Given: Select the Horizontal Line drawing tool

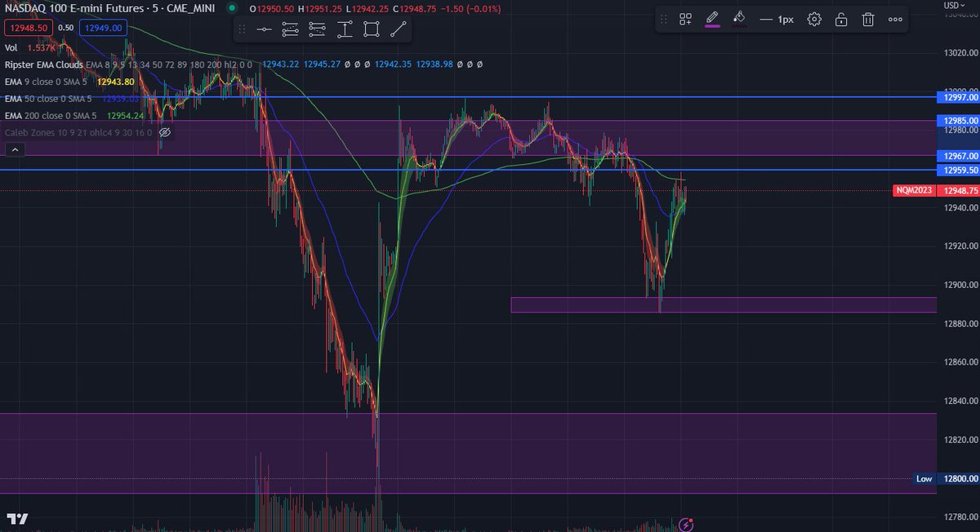Looking at the screenshot, I should [x=264, y=29].
